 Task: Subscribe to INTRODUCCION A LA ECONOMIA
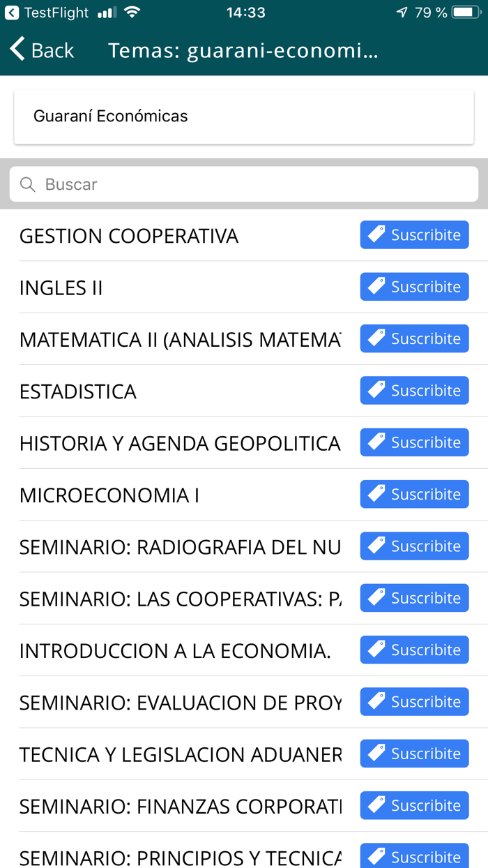(x=414, y=650)
